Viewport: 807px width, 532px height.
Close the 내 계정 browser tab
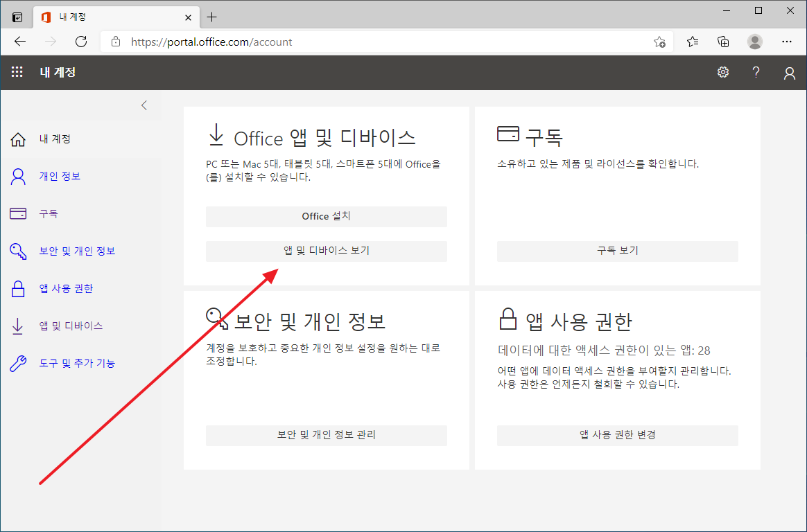(189, 17)
